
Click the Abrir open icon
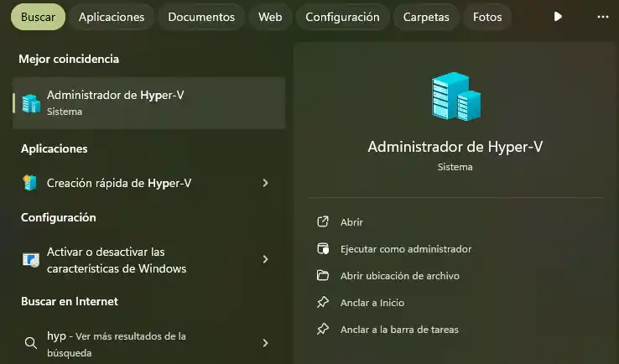pyautogui.click(x=322, y=222)
